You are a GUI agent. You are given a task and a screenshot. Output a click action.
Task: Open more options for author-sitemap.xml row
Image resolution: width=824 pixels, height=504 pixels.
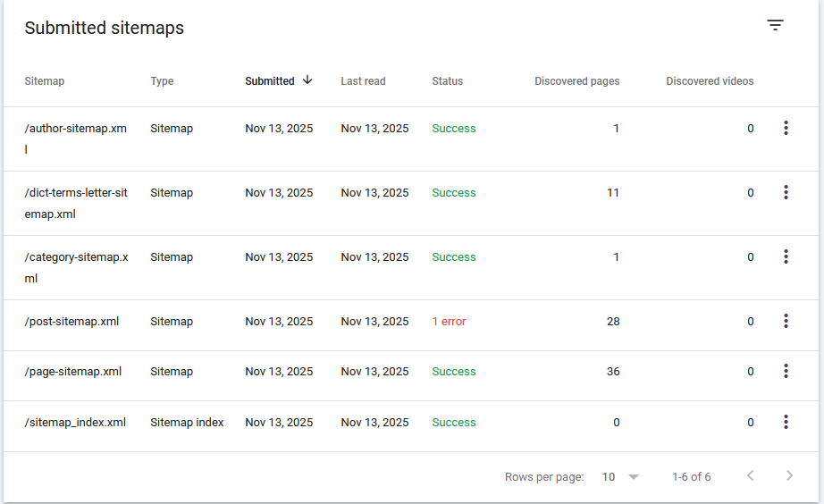[x=786, y=129]
